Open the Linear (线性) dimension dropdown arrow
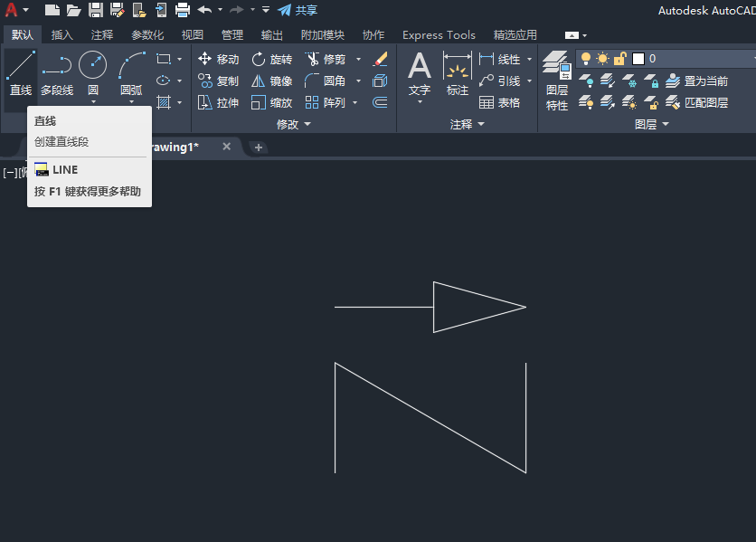Viewport: 756px width, 542px height. [529, 60]
